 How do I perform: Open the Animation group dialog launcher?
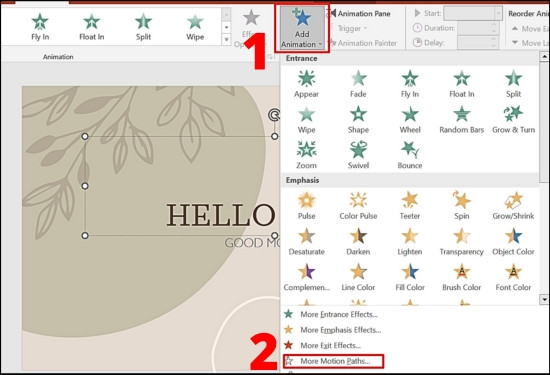pos(270,56)
